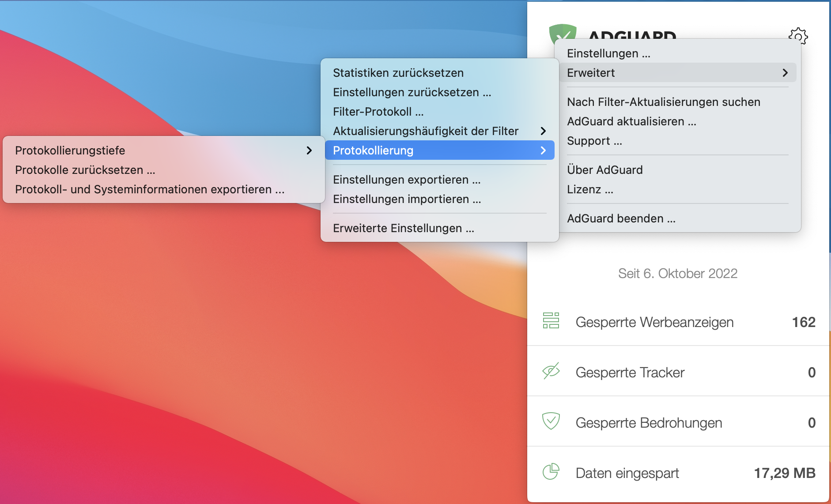The width and height of the screenshot is (831, 504).
Task: Click the blocked threats shield icon
Action: [551, 421]
